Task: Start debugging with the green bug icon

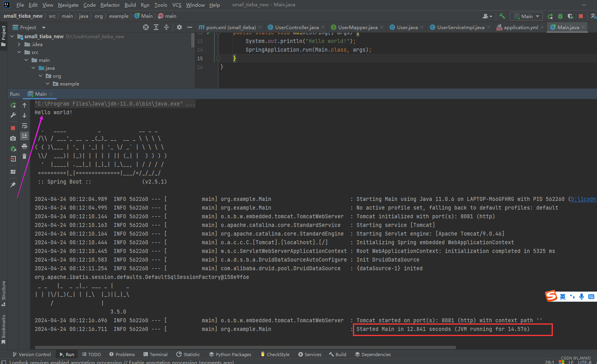Action: (x=560, y=16)
